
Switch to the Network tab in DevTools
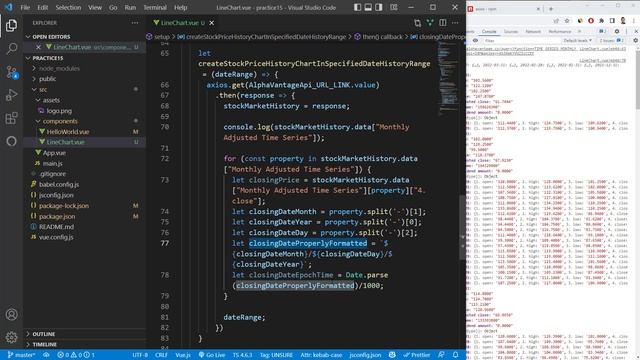coord(533,31)
